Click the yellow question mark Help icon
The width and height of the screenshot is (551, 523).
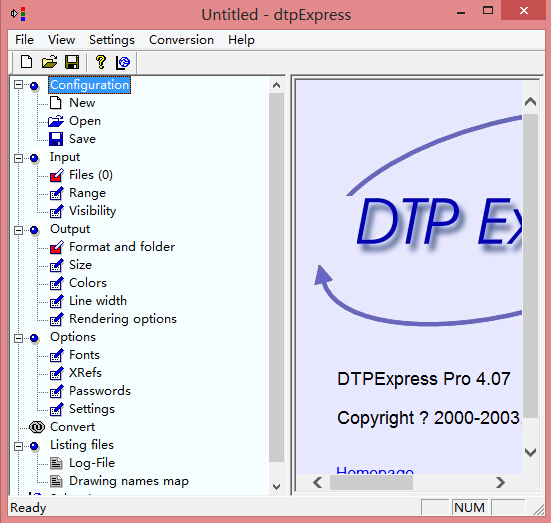pyautogui.click(x=101, y=62)
